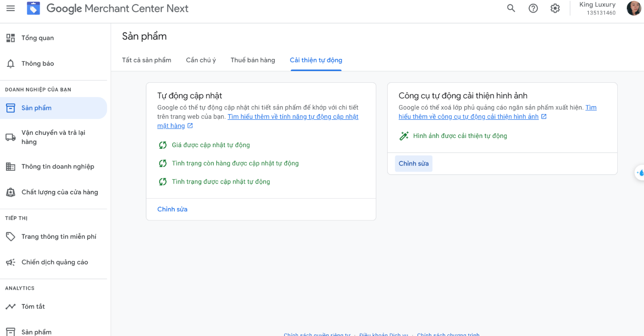
Task: Click Tình trạng còn hàng được cập nhật tự động
Action: pos(235,164)
